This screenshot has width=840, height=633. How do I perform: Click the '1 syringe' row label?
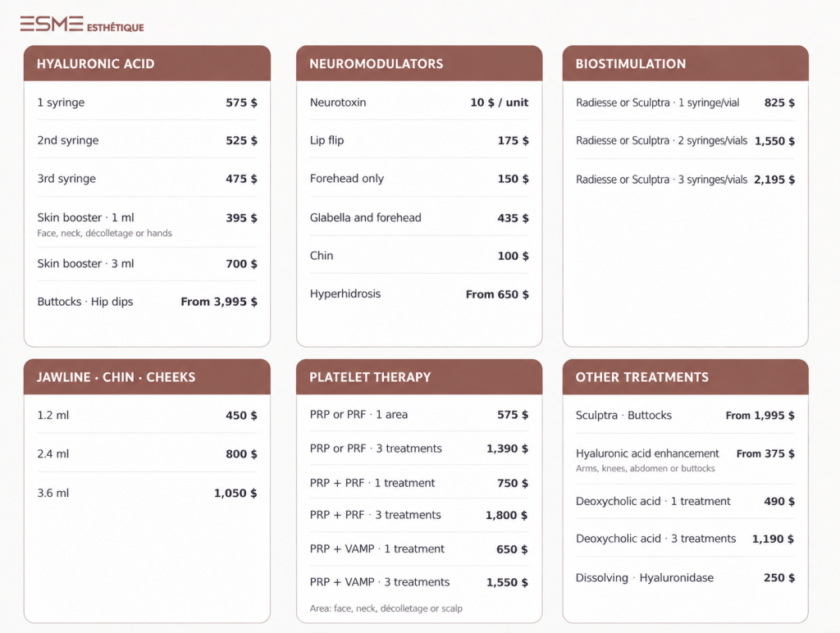61,102
